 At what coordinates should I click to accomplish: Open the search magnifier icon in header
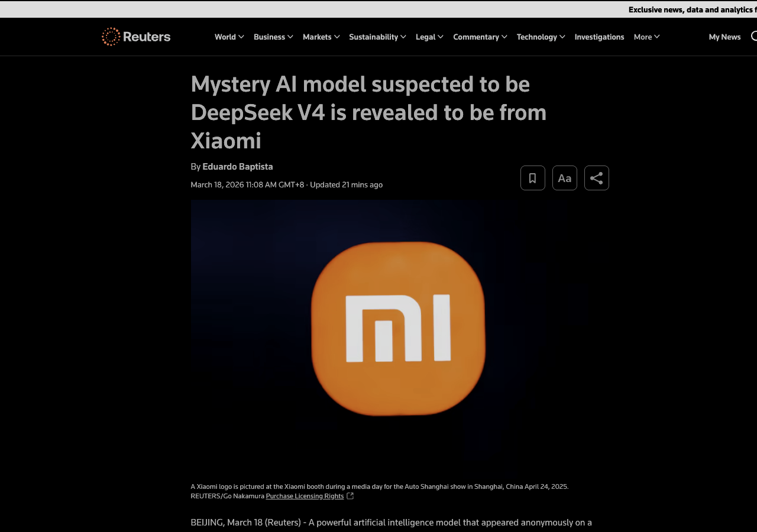(x=754, y=37)
